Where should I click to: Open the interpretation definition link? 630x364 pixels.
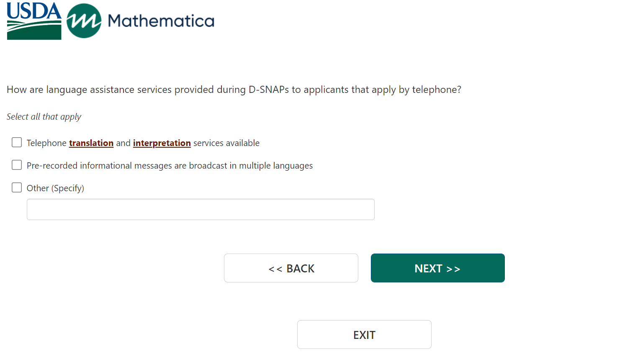coord(162,143)
